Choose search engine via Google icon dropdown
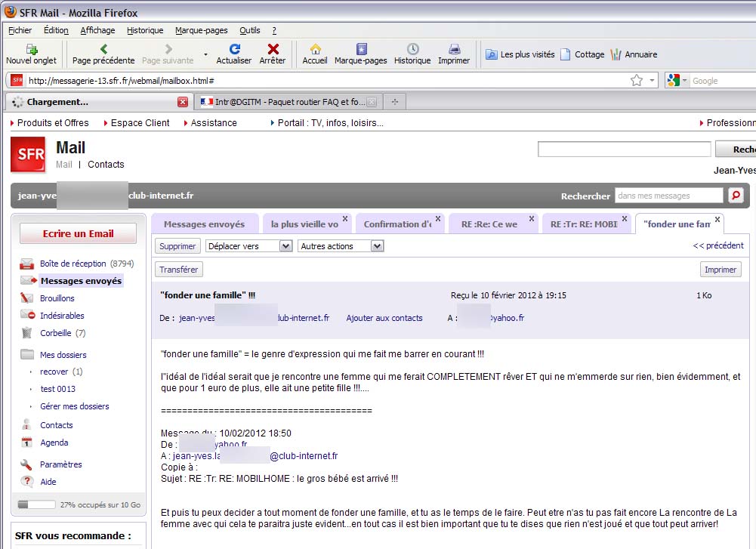The width and height of the screenshot is (756, 549). coord(677,81)
